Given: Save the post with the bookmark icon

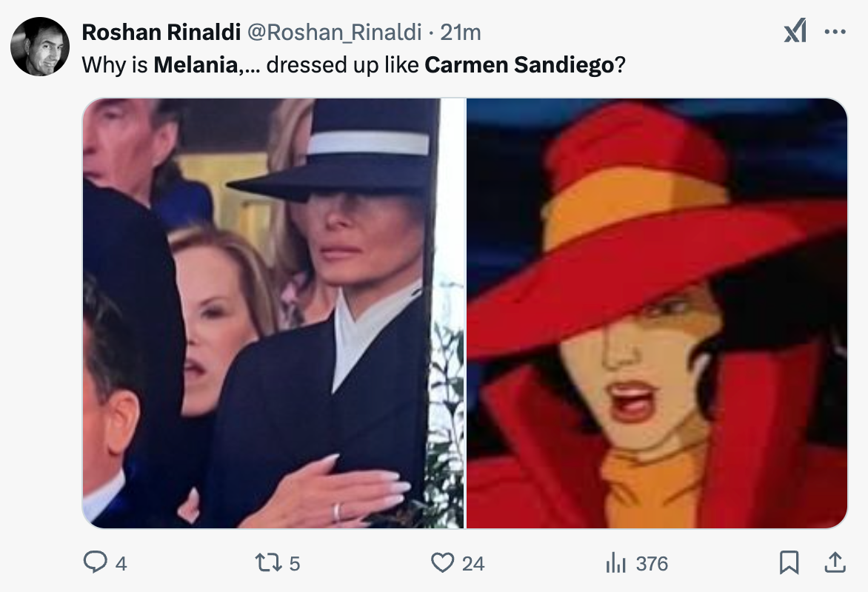Looking at the screenshot, I should [787, 563].
